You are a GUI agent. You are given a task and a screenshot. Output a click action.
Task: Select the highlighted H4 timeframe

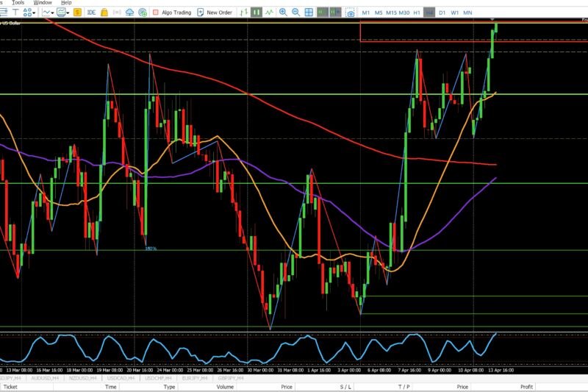pyautogui.click(x=429, y=13)
